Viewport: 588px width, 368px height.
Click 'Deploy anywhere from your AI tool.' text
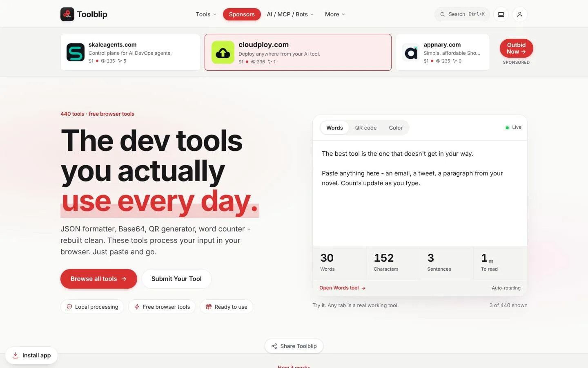(279, 54)
